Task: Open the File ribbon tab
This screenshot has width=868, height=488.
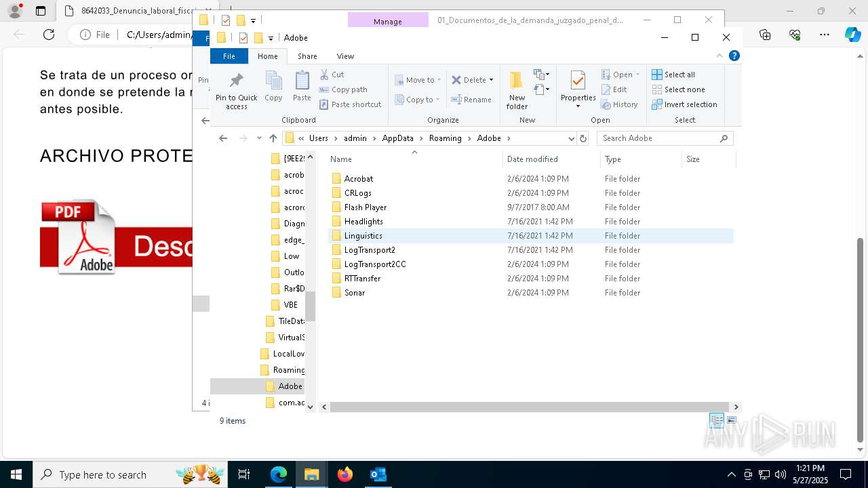Action: pyautogui.click(x=229, y=56)
